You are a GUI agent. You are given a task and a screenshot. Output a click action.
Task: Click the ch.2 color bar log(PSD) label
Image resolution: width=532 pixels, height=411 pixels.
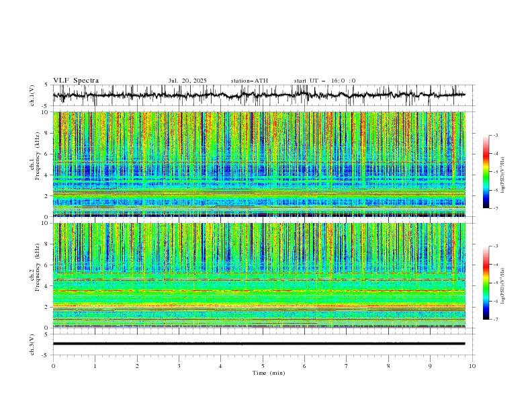(x=503, y=285)
